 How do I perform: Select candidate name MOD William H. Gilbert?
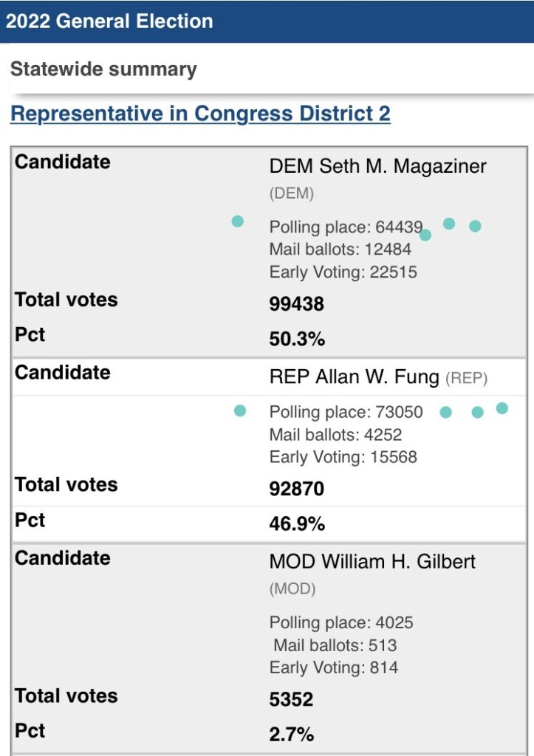[x=372, y=562]
